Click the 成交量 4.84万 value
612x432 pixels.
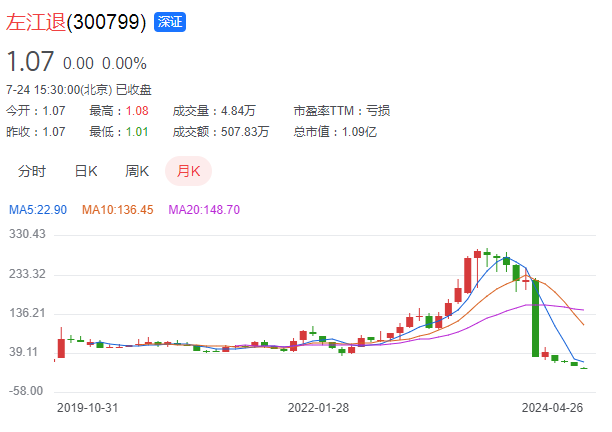238,111
